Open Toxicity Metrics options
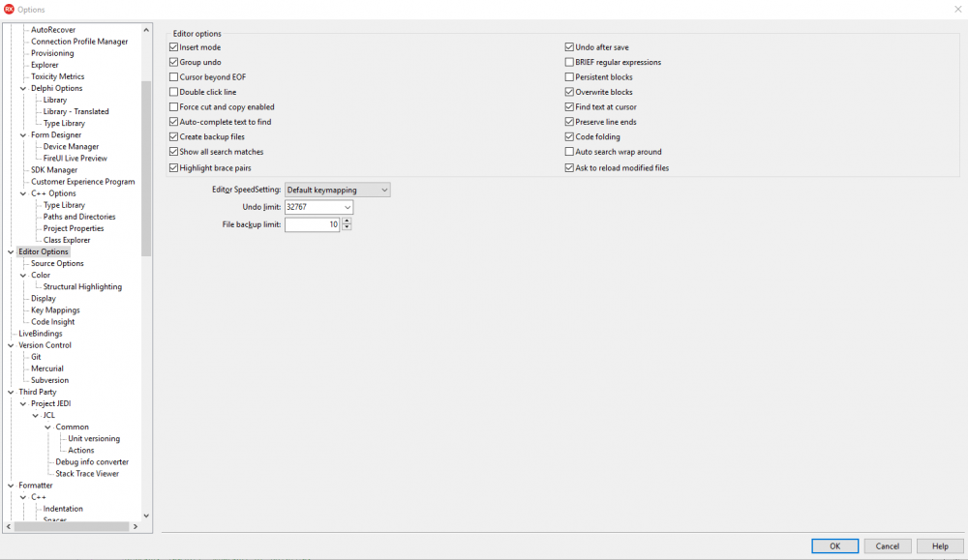968x560 pixels. pyautogui.click(x=57, y=76)
